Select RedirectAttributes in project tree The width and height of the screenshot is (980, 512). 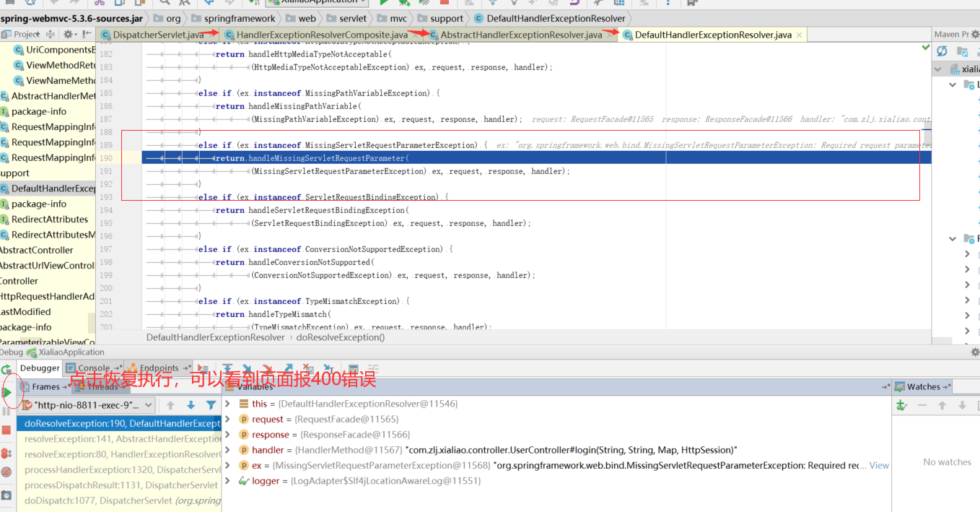pyautogui.click(x=50, y=220)
